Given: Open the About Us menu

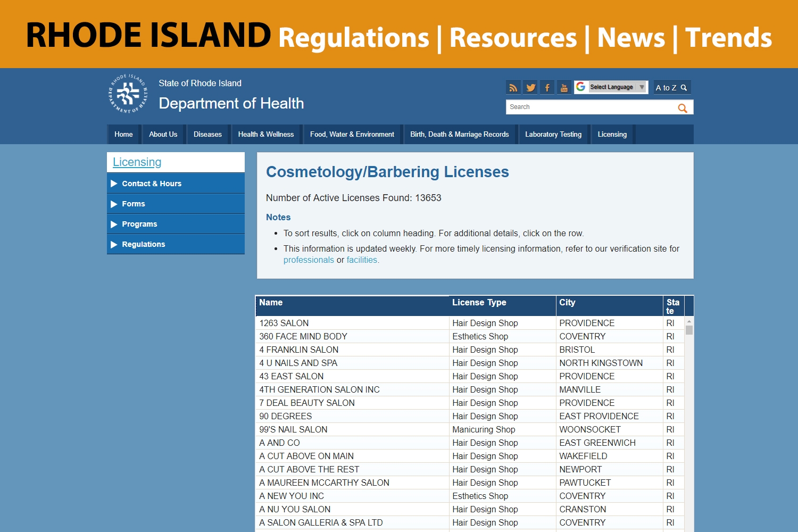Looking at the screenshot, I should (163, 135).
